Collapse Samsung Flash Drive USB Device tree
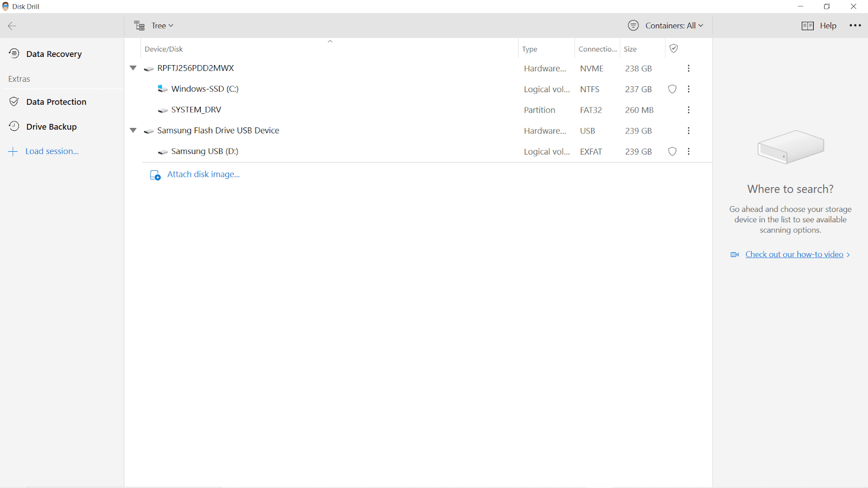Viewport: 868px width, 488px height. (133, 130)
